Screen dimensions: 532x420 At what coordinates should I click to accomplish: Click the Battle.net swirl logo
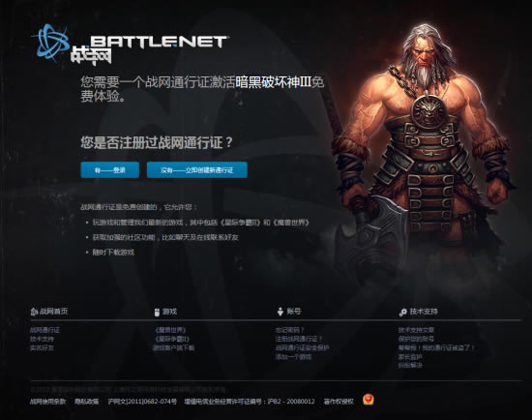[x=51, y=43]
